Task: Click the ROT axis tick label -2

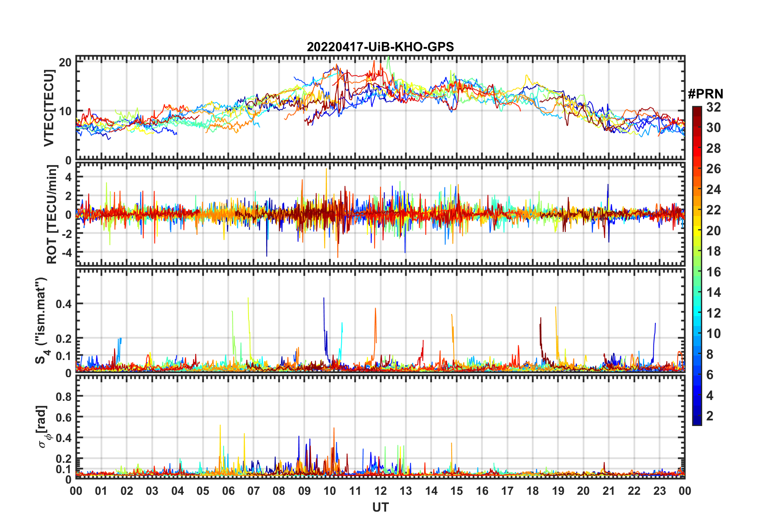Action: (66, 234)
